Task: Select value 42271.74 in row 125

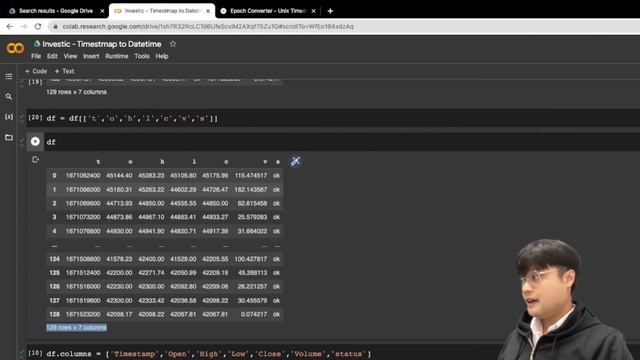Action: (x=151, y=273)
